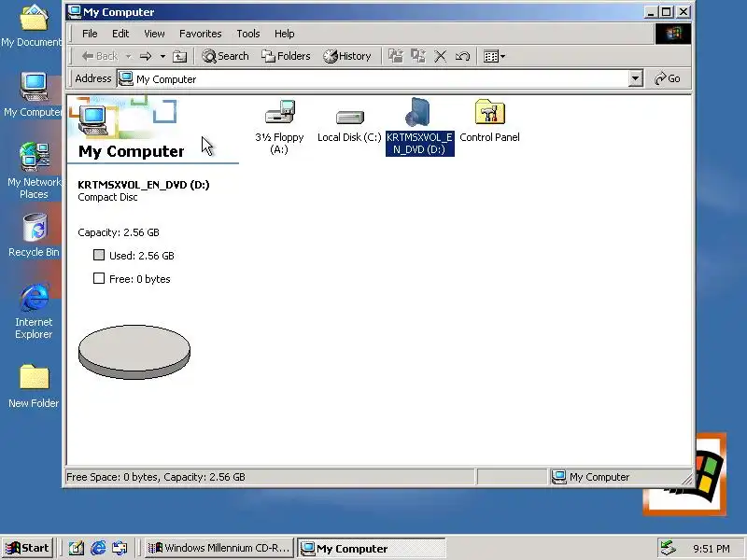
Task: Select My Computer desktop icon
Action: 33,95
